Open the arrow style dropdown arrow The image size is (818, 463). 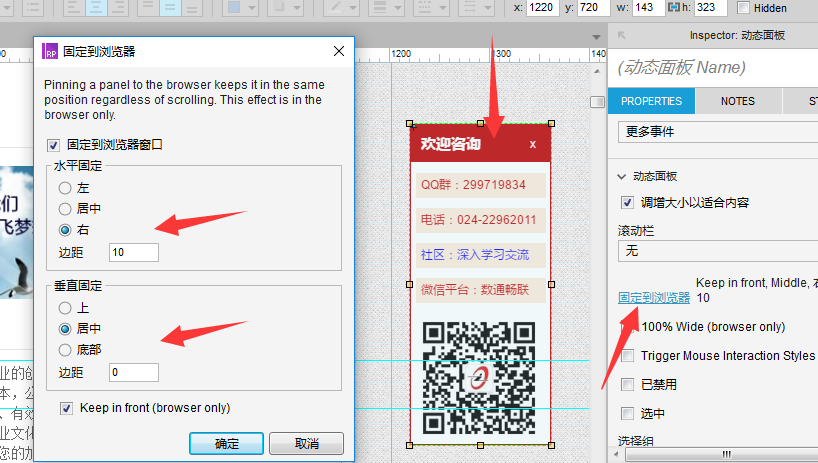coord(488,8)
